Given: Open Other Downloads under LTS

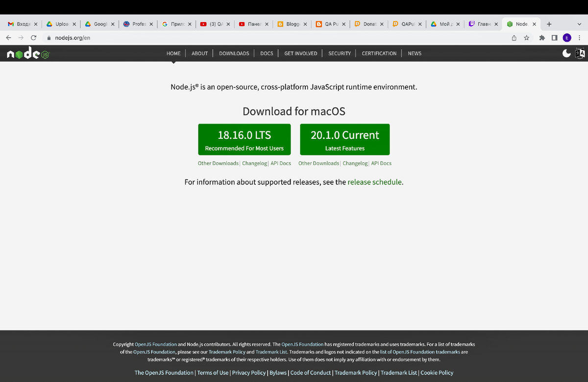Looking at the screenshot, I should pyautogui.click(x=218, y=163).
